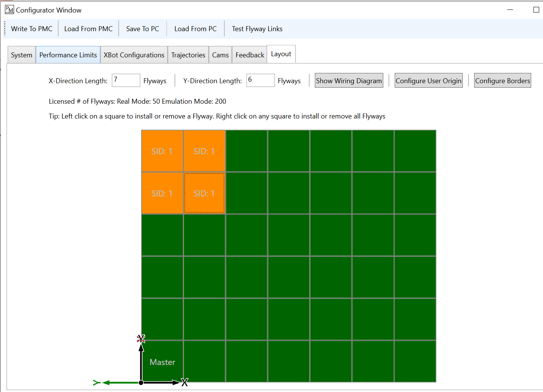Image resolution: width=543 pixels, height=392 pixels.
Task: Choose Load From PC
Action: (x=195, y=29)
